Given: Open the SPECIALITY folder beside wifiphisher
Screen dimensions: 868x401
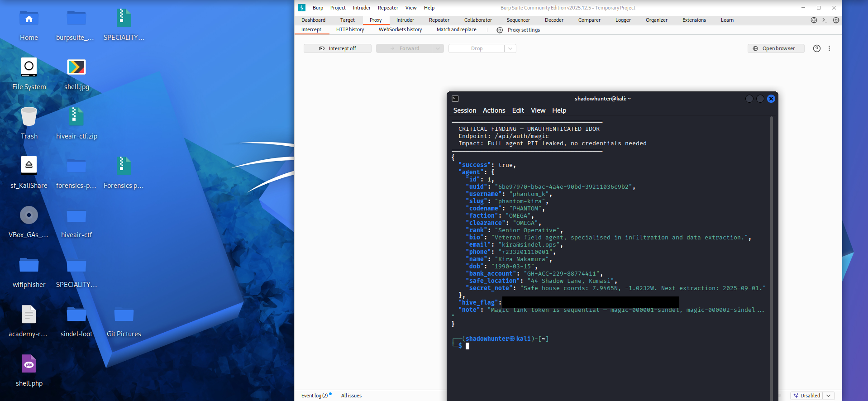Looking at the screenshot, I should 76,265.
